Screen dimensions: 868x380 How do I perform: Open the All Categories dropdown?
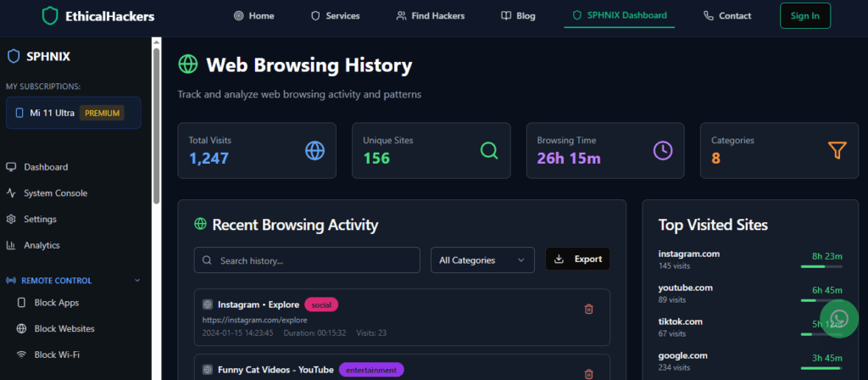tap(482, 260)
